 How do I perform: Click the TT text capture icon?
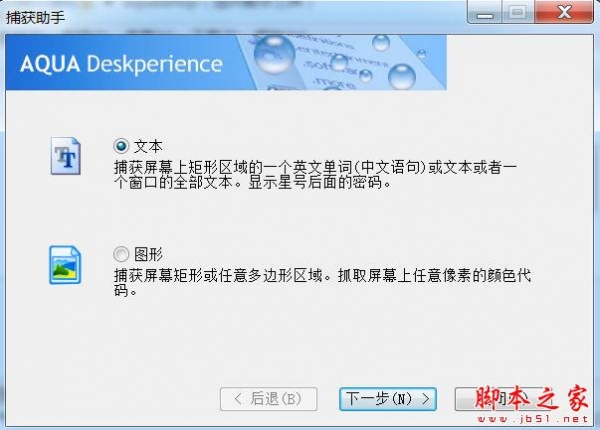pos(66,156)
